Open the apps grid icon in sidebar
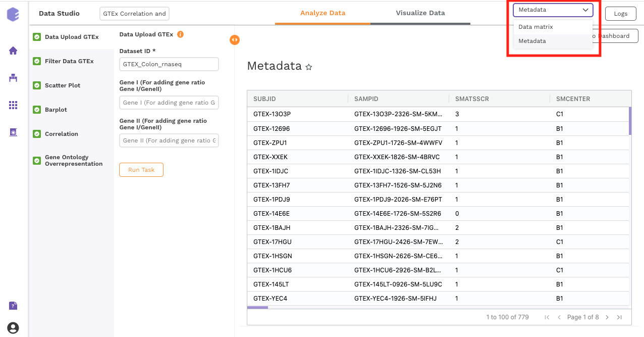The height and width of the screenshot is (337, 644). [x=13, y=105]
